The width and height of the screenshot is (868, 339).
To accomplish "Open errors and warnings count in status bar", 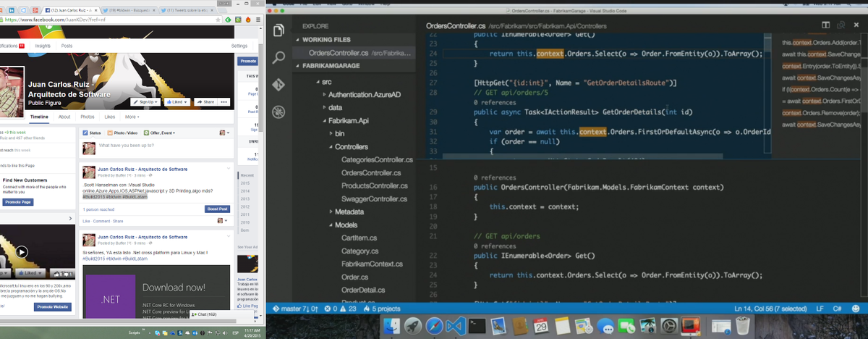I will [x=341, y=309].
